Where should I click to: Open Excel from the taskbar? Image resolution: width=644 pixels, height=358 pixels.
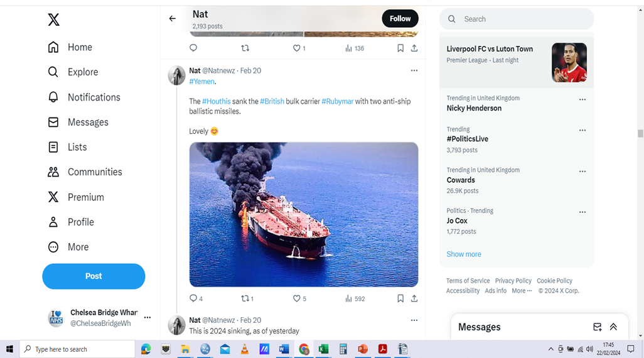tap(323, 349)
